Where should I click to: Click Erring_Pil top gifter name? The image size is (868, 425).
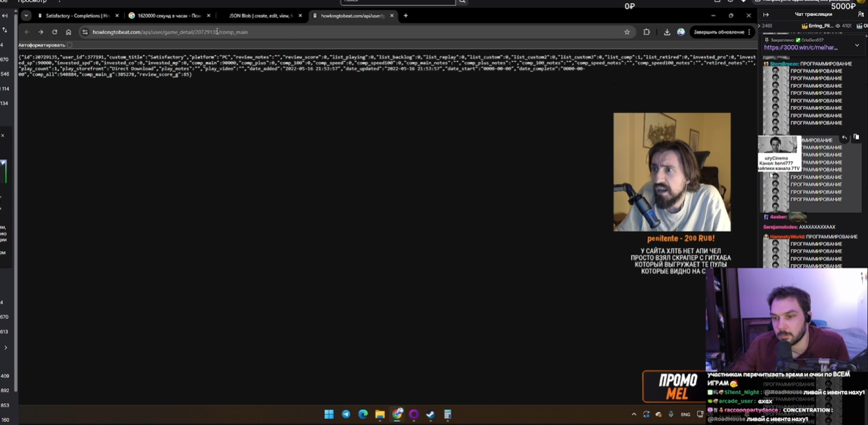click(821, 26)
